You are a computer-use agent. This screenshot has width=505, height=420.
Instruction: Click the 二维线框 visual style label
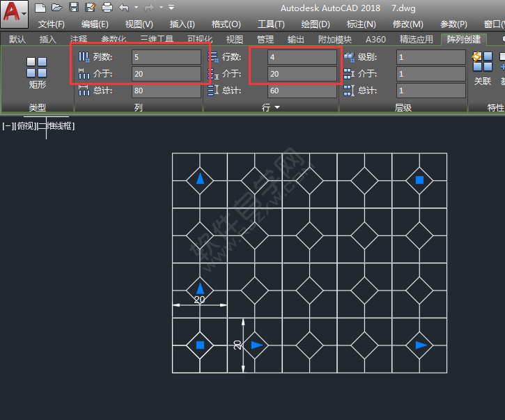coord(56,126)
